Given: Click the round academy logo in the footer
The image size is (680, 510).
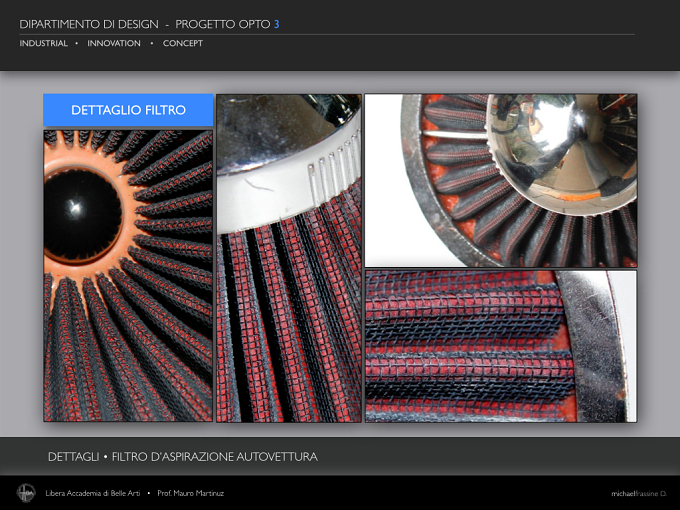Looking at the screenshot, I should 26,493.
